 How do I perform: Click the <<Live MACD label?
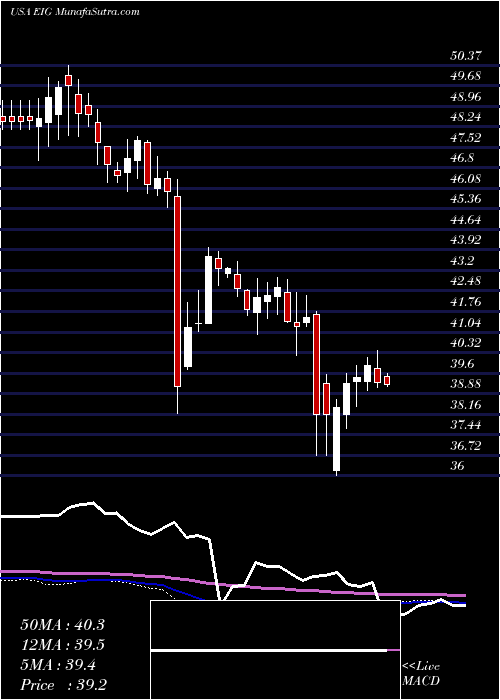[421, 675]
